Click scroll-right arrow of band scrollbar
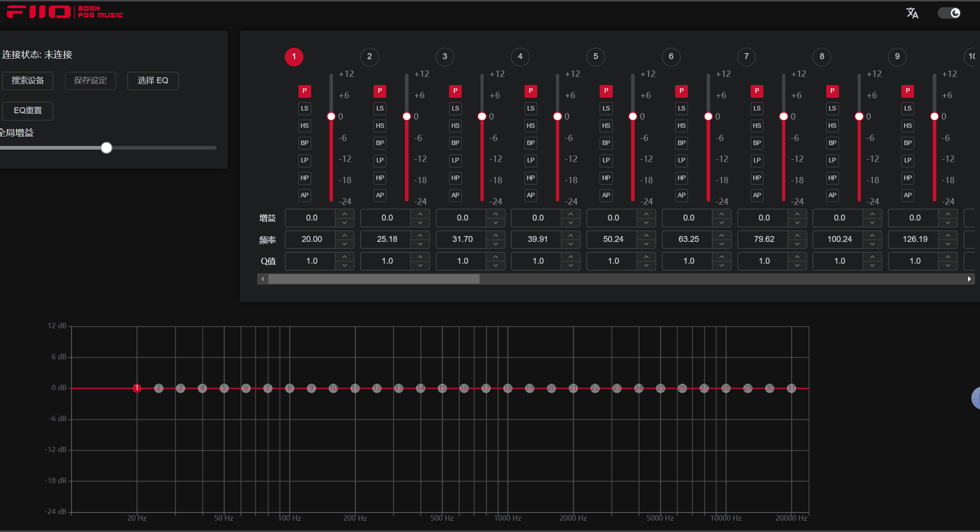980x532 pixels. [x=969, y=279]
